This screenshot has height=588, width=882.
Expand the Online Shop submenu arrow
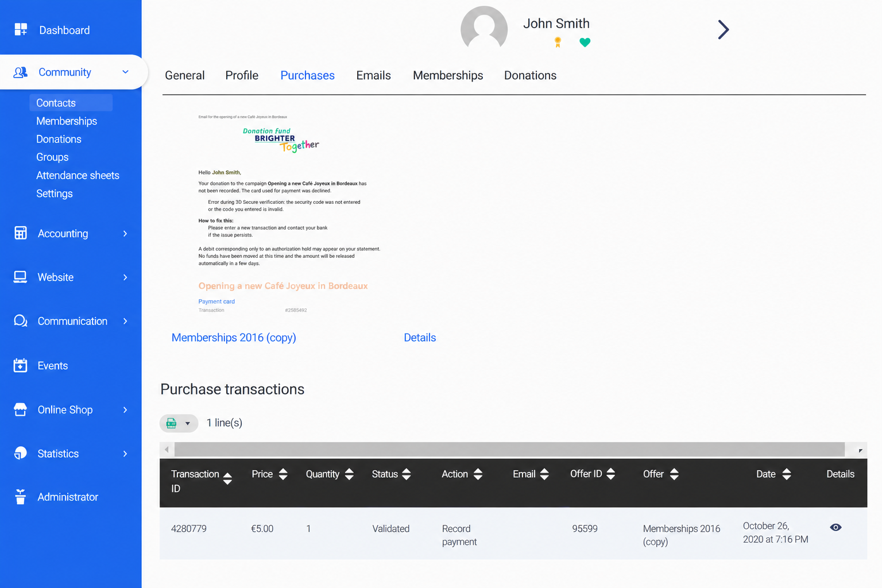tap(125, 409)
